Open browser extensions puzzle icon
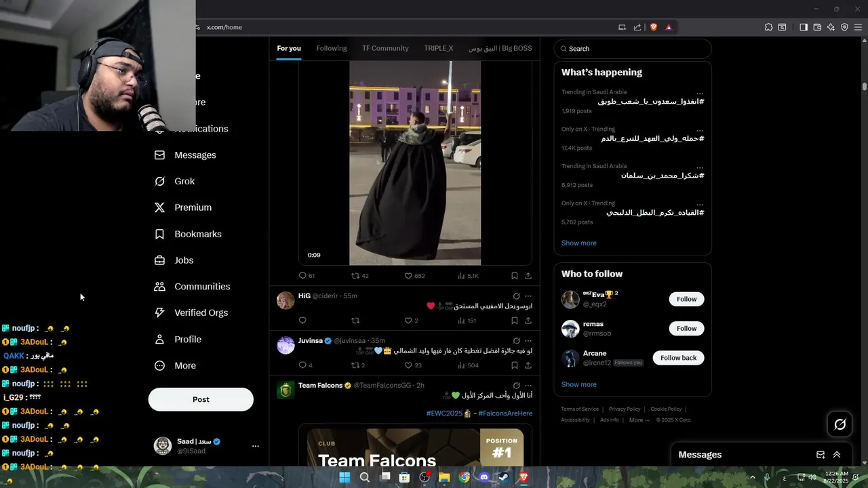This screenshot has height=488, width=868. [768, 27]
